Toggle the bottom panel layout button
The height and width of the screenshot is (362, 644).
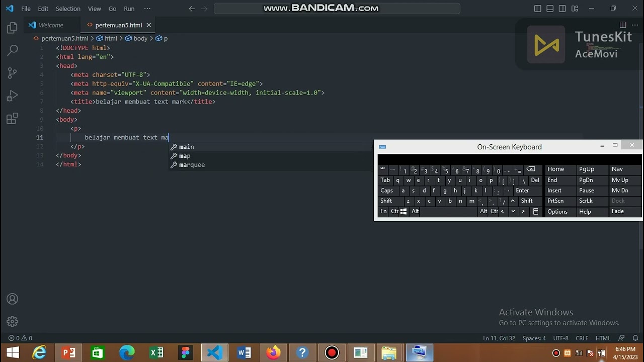point(550,9)
